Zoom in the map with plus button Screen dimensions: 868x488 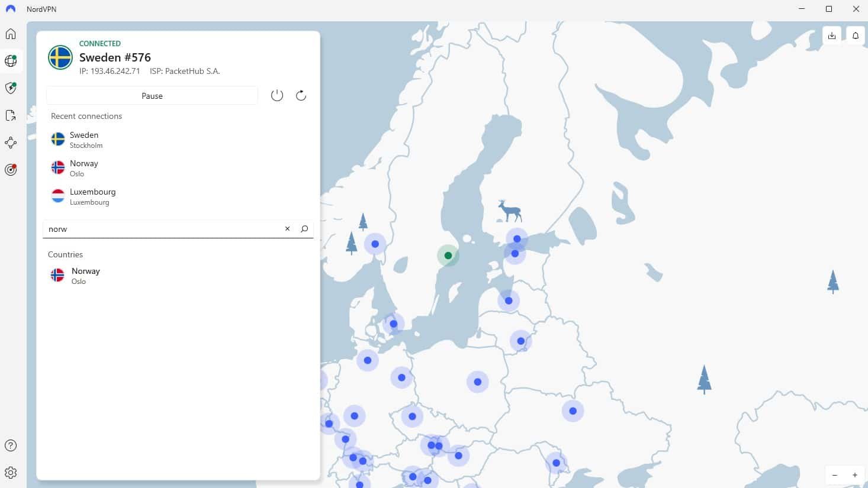tap(855, 475)
